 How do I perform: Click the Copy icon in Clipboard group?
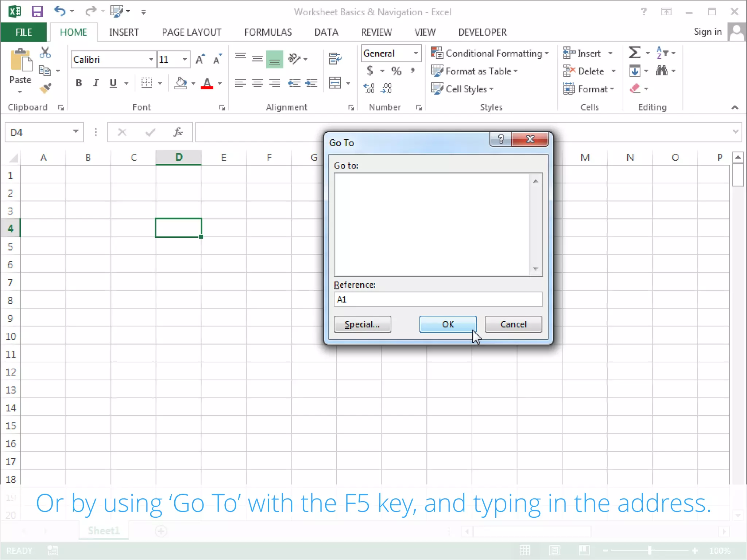click(x=45, y=70)
